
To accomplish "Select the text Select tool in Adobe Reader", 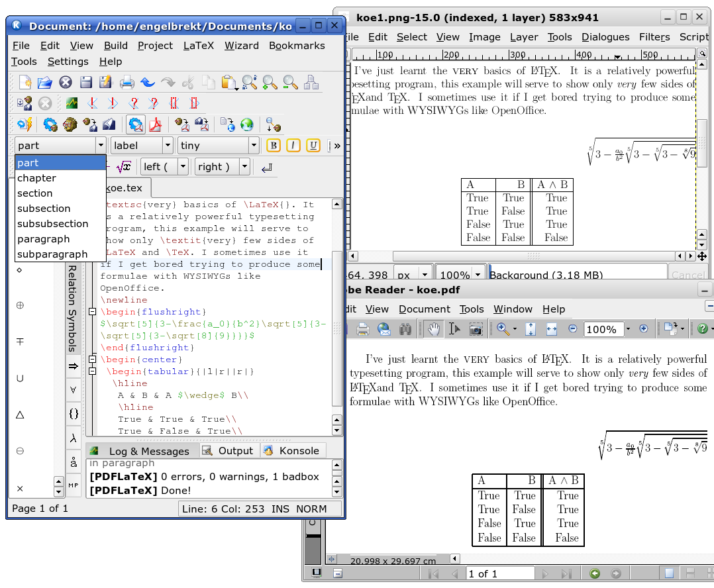I will pyautogui.click(x=454, y=328).
